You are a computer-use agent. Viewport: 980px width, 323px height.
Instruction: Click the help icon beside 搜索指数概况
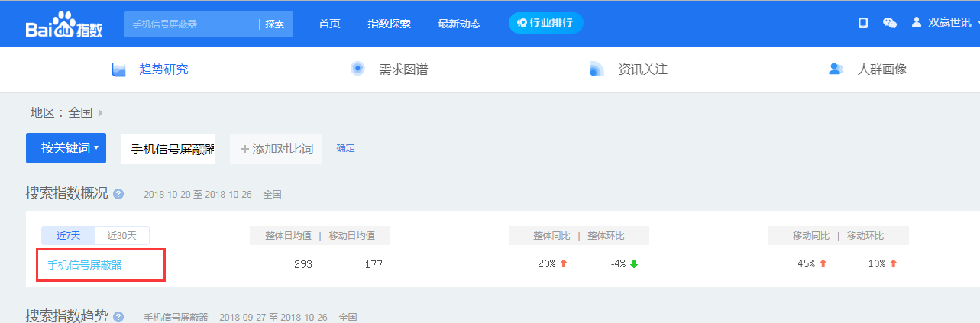point(118,194)
